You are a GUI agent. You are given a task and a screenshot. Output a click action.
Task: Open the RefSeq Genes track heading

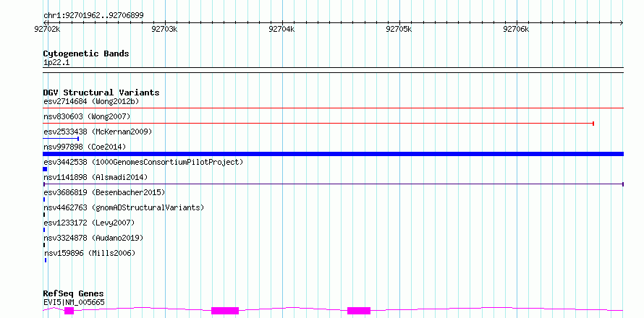(74, 294)
